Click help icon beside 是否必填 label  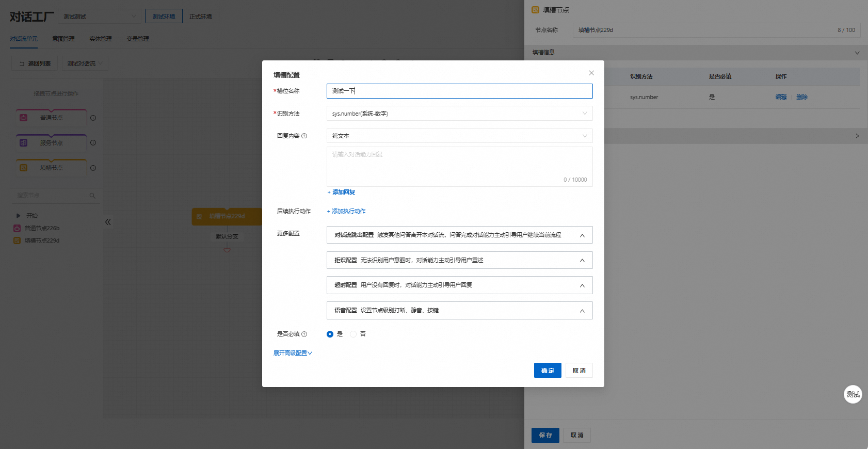(x=304, y=334)
